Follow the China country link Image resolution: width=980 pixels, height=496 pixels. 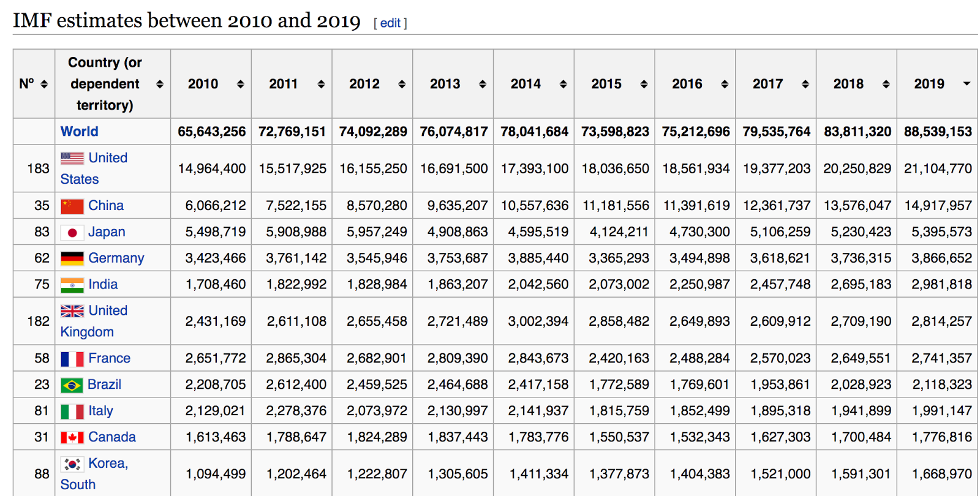point(106,206)
